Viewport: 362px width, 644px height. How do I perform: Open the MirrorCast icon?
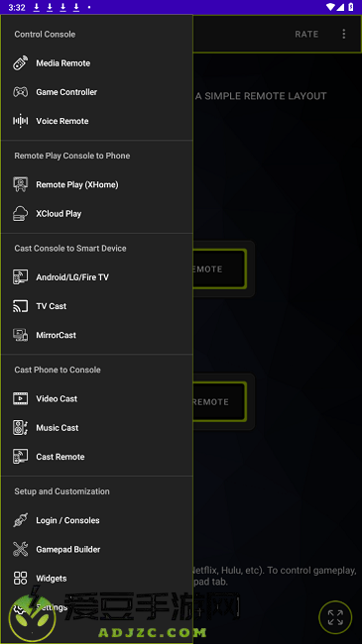coord(20,335)
